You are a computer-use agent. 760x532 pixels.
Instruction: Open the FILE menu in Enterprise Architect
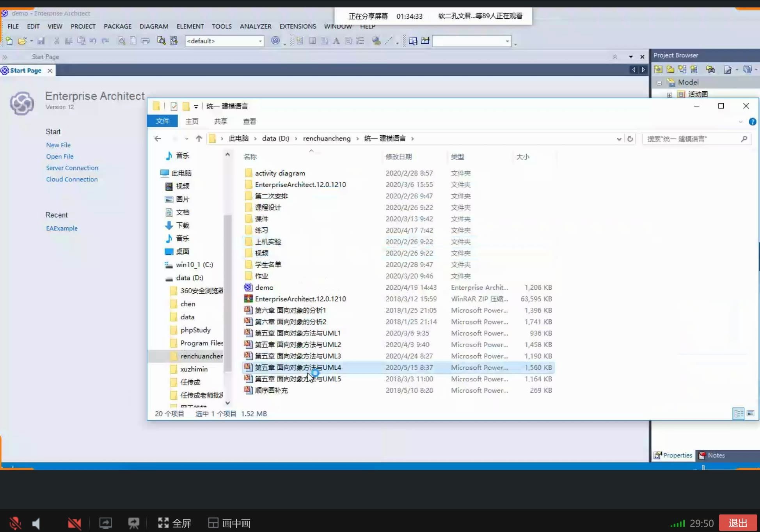click(x=13, y=26)
